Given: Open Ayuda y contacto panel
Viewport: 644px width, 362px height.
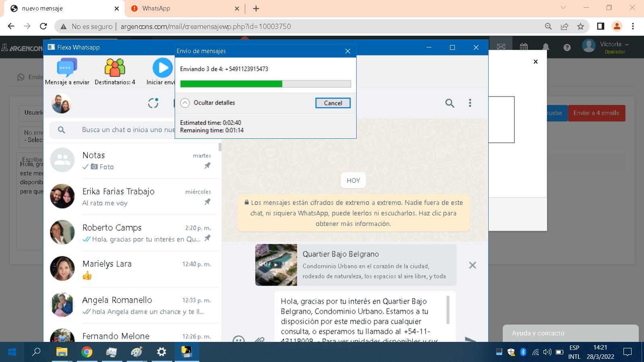Looking at the screenshot, I should click(x=570, y=333).
